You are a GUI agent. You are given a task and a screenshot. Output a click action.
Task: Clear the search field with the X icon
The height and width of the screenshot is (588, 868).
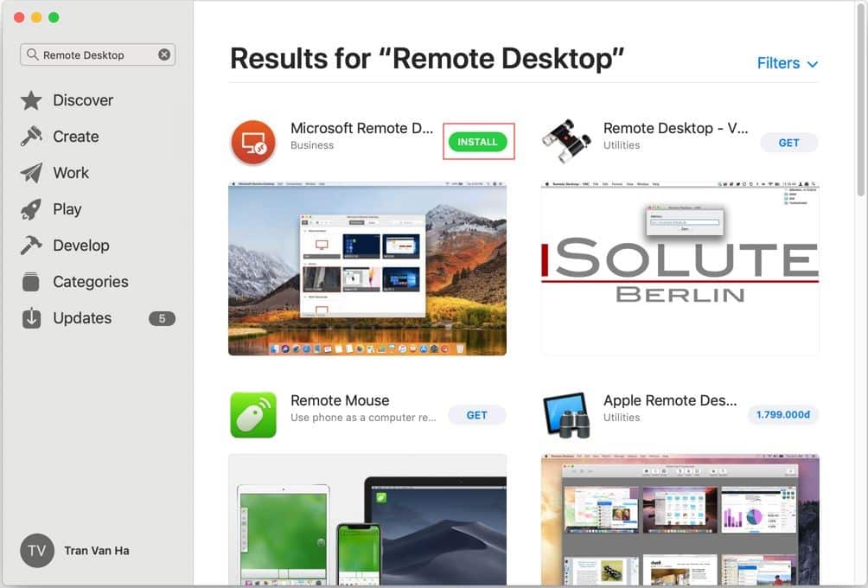point(164,54)
